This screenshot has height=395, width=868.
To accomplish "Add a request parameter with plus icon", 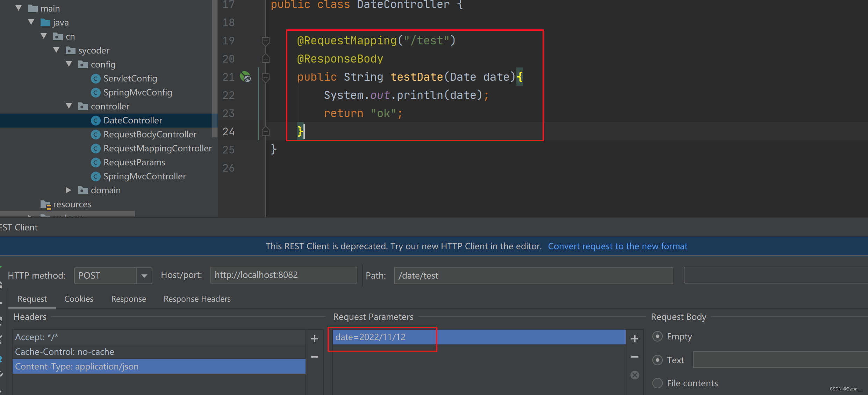I will pyautogui.click(x=635, y=339).
